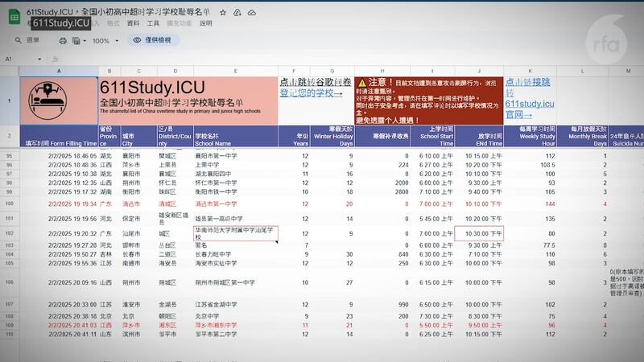Click the 省份 Province header cell

[x=109, y=136]
